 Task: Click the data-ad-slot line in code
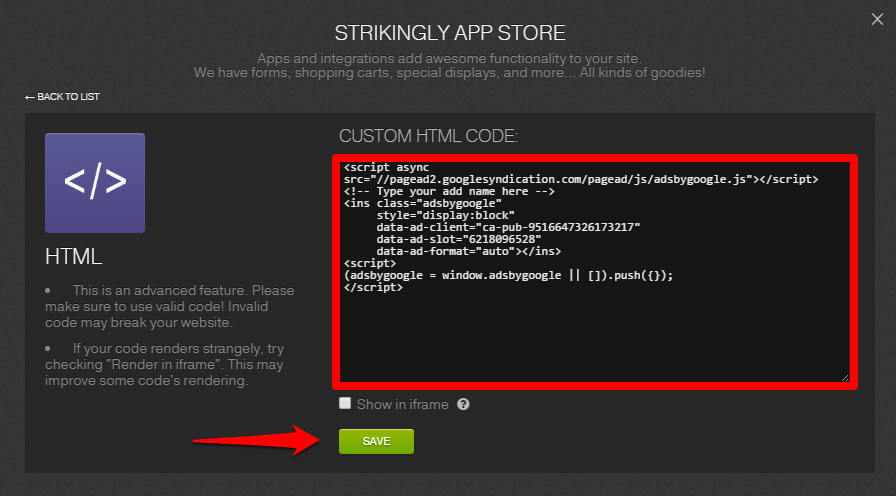[459, 239]
